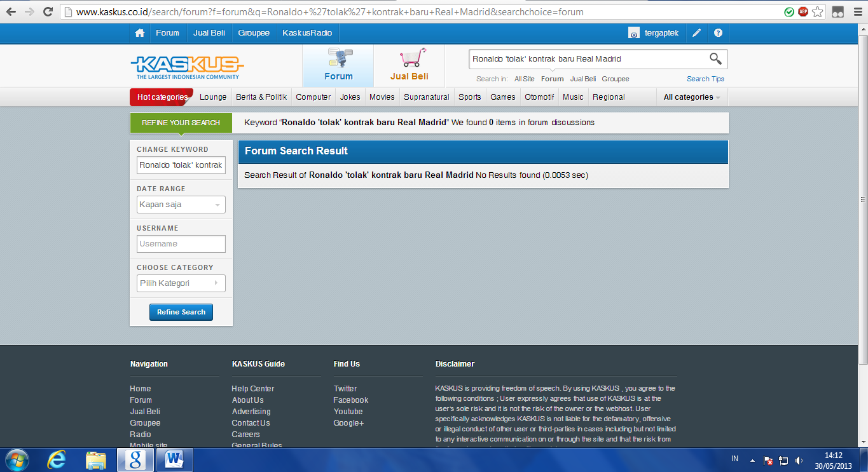Viewport: 868px width, 472px height.
Task: Open Help Center footer link
Action: point(253,389)
